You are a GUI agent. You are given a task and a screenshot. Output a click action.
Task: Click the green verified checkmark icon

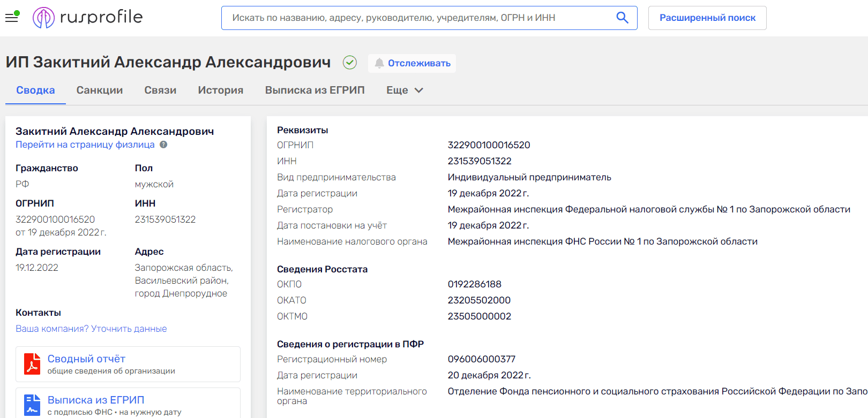(x=350, y=63)
